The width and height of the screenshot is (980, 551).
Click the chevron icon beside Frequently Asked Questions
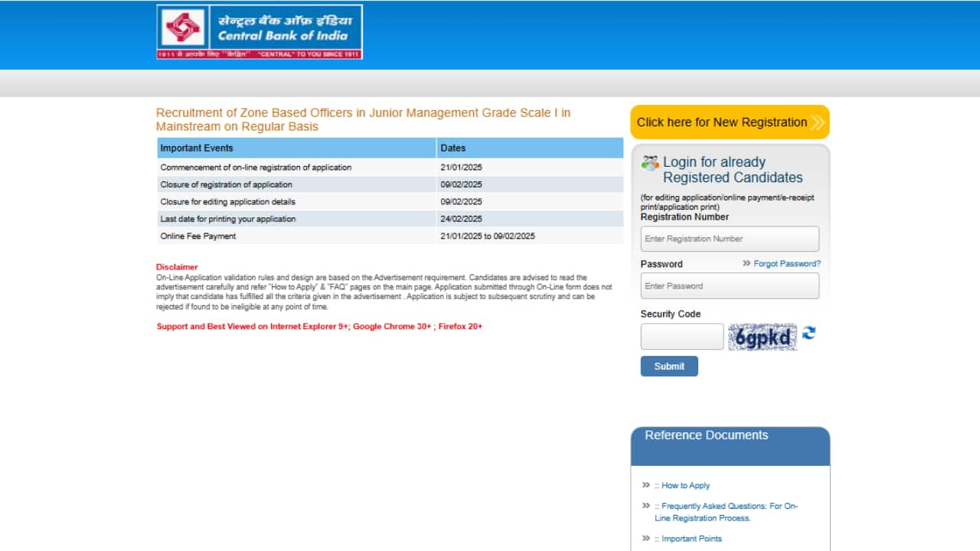point(645,505)
